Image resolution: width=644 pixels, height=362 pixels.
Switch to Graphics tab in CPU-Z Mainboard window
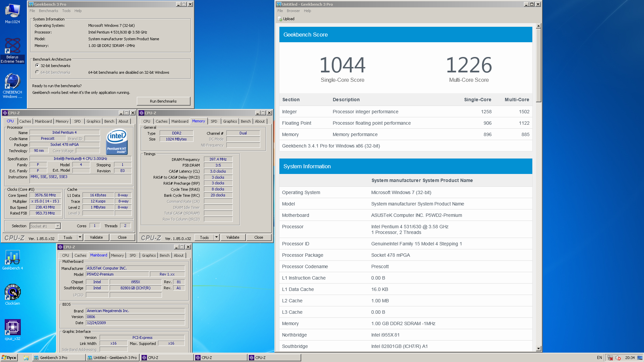pyautogui.click(x=149, y=255)
